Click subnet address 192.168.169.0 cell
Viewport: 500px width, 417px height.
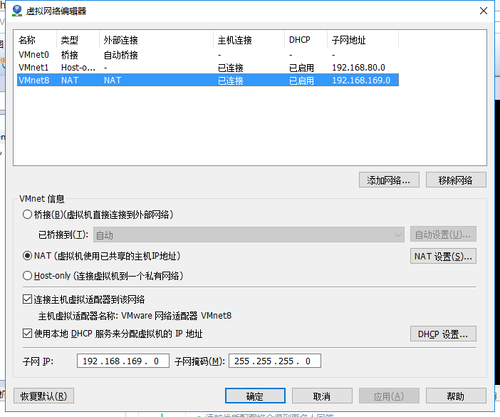coord(361,80)
